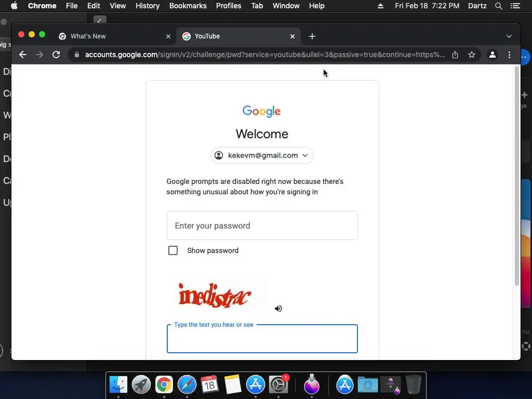The height and width of the screenshot is (399, 532).
Task: Click the lock icon in the address bar
Action: click(77, 55)
